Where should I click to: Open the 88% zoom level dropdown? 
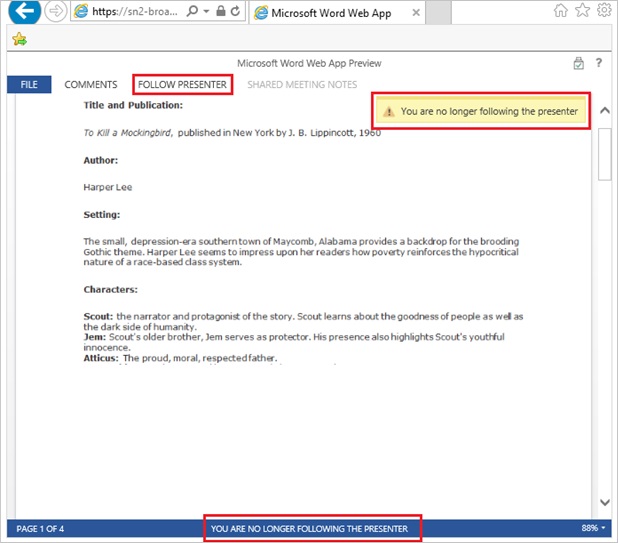tap(594, 528)
